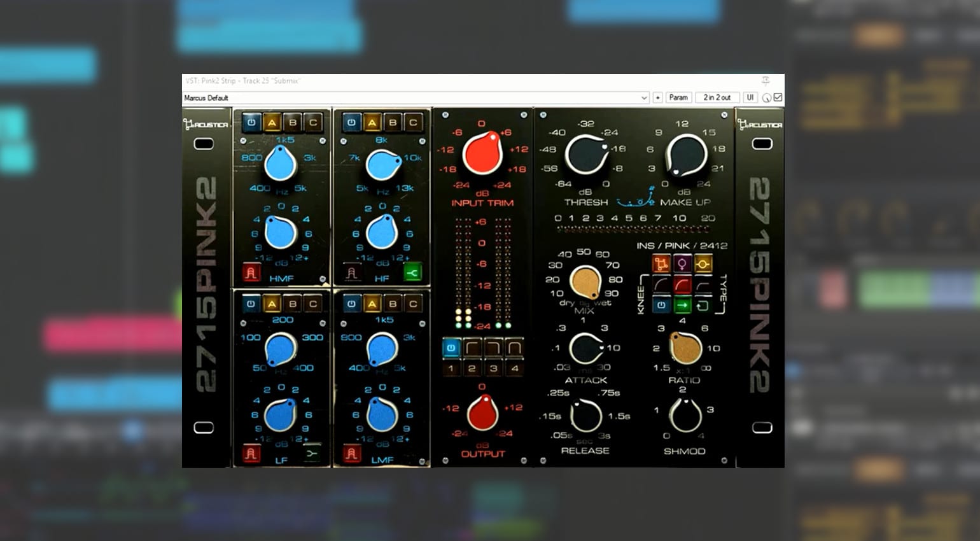
Task: Click the green arrow type icon
Action: click(x=682, y=306)
